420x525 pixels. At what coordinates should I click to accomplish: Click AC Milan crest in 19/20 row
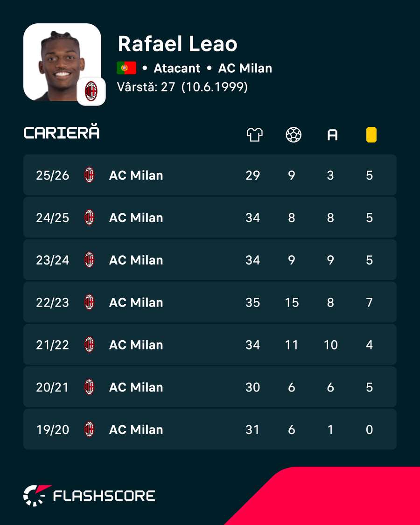(x=89, y=429)
